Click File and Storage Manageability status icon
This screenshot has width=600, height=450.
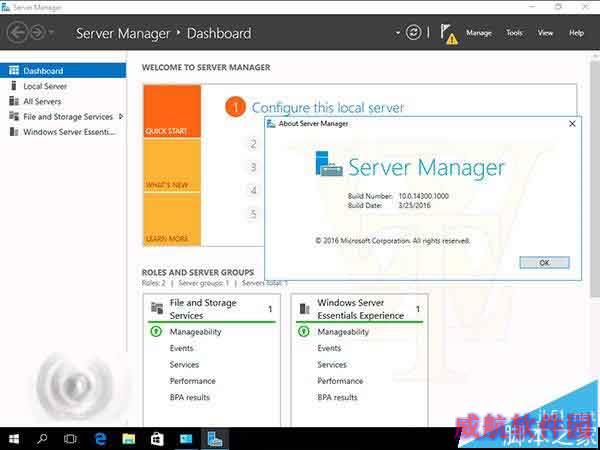(x=156, y=331)
